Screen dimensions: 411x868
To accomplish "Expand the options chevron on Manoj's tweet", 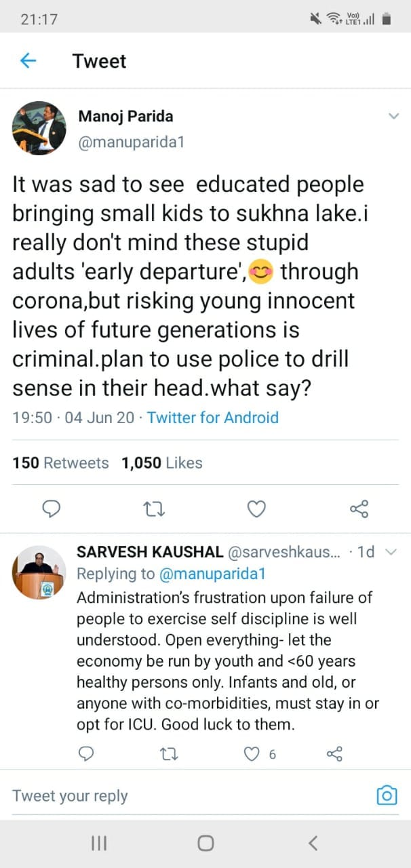I will [394, 116].
